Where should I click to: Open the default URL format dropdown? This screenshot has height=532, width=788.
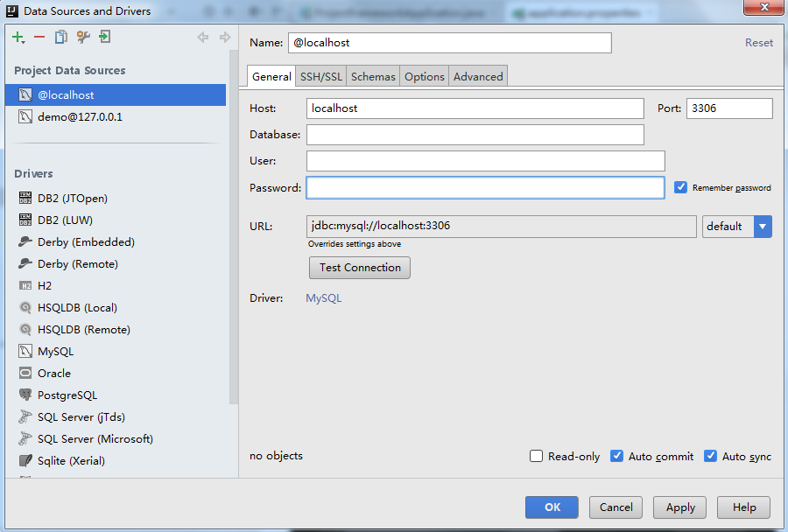point(762,226)
